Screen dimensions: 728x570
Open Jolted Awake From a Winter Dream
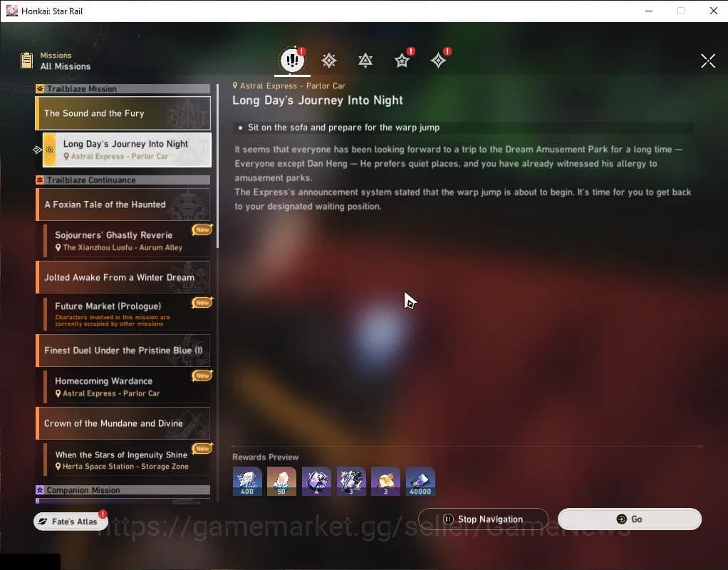123,277
